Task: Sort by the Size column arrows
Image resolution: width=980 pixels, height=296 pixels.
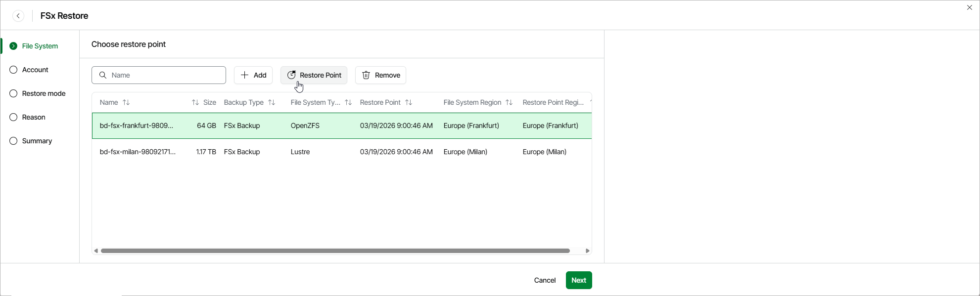Action: point(195,102)
